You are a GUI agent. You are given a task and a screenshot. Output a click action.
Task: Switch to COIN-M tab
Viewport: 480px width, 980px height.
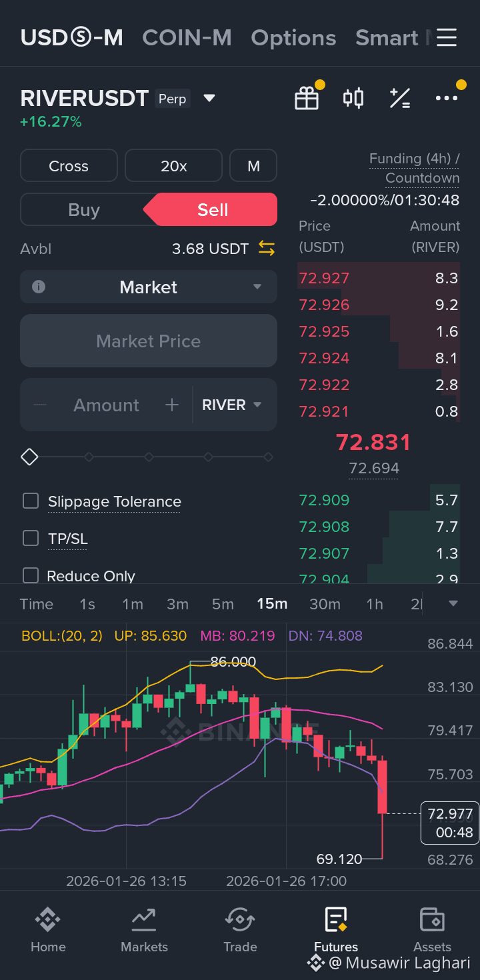tap(187, 38)
